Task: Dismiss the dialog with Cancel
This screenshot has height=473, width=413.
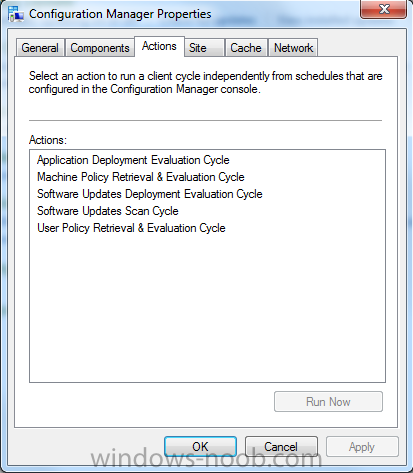Action: pos(281,447)
